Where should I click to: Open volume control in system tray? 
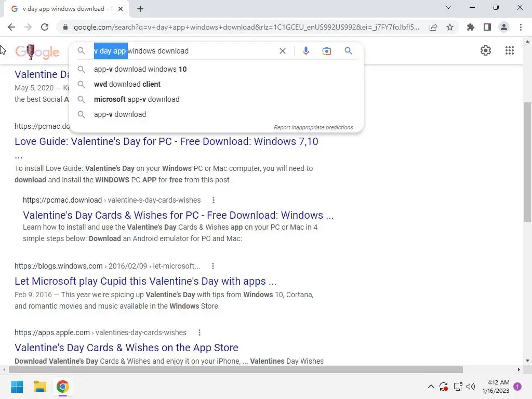pos(471,387)
